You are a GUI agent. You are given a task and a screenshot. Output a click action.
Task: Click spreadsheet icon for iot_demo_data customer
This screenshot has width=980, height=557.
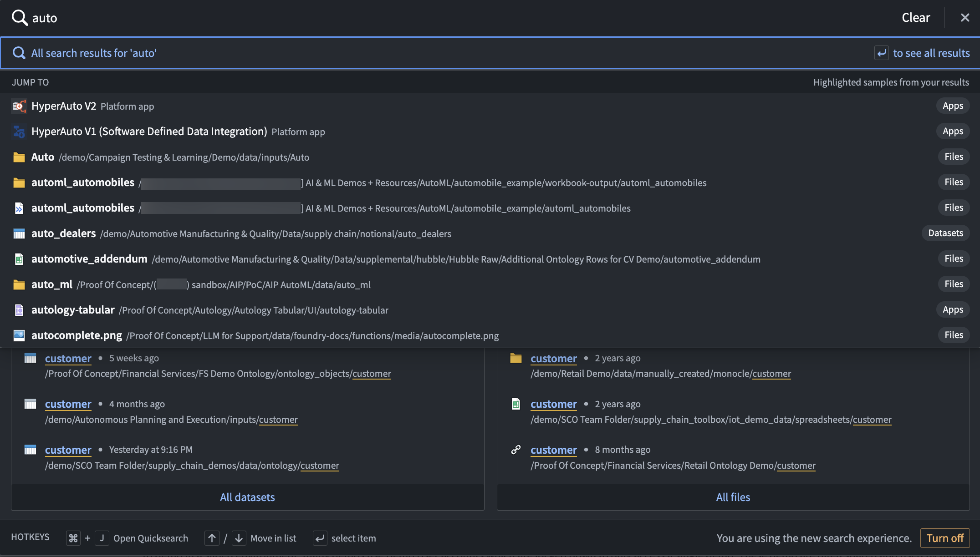pos(516,404)
